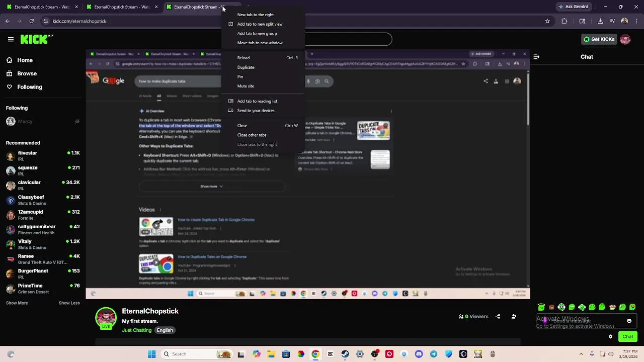Choose Add tab to reading list
644x362 pixels.
(x=263, y=101)
